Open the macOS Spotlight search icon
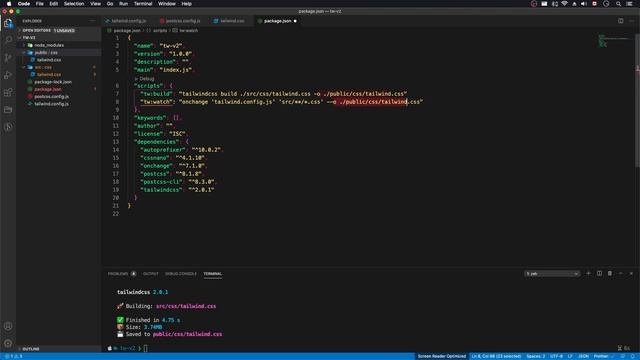The width and height of the screenshot is (640, 360). tap(618, 4)
